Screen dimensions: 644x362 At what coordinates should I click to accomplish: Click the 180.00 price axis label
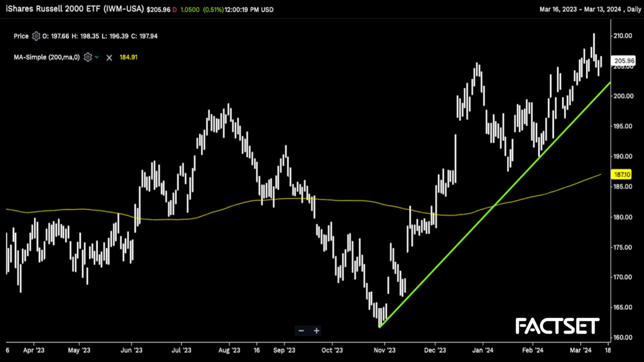click(x=623, y=217)
